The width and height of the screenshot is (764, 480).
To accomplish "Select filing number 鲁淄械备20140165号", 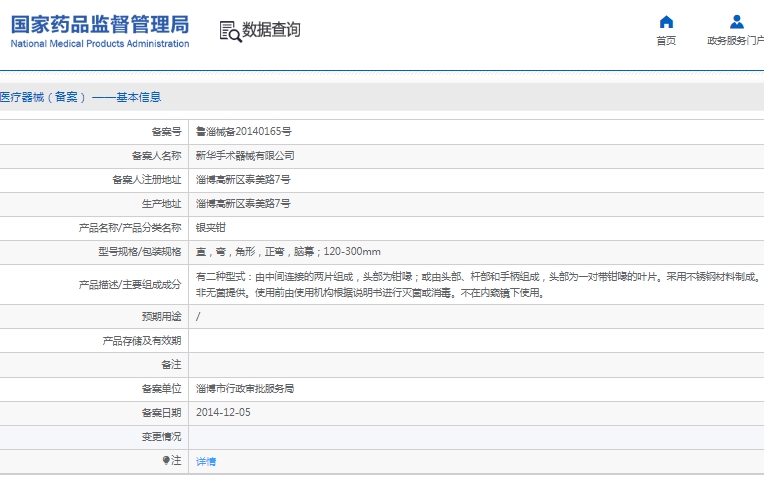I will (244, 132).
